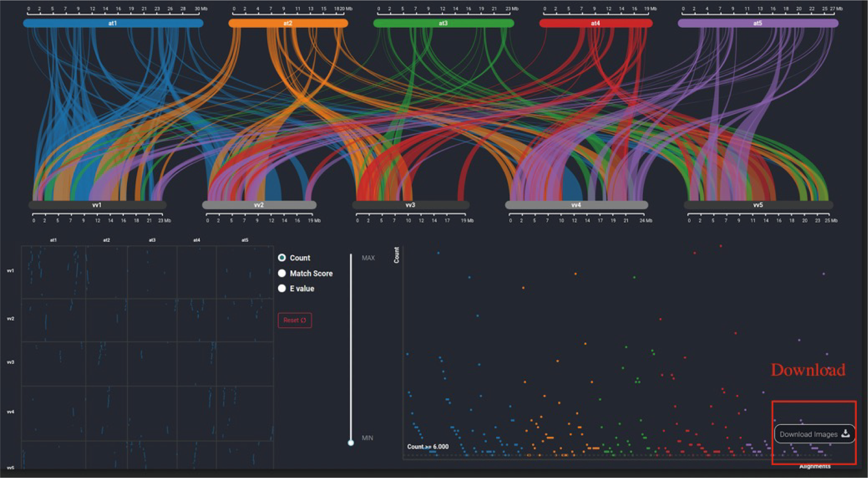Image resolution: width=868 pixels, height=478 pixels.
Task: Click the green at3 chromosome bar
Action: 443,23
